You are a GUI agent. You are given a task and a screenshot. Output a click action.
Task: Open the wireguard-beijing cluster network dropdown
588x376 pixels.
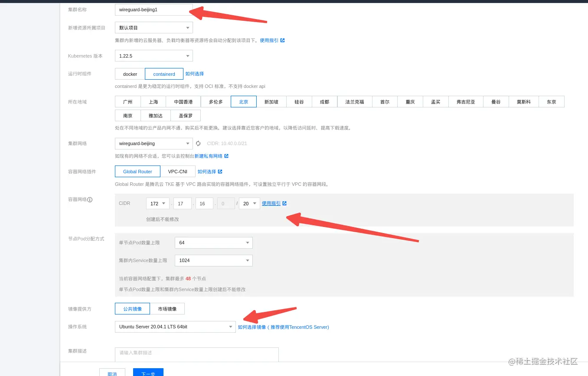point(154,143)
